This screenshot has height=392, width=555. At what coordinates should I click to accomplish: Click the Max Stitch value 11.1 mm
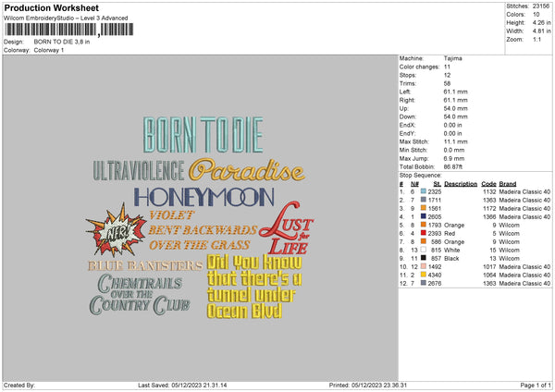pos(455,141)
